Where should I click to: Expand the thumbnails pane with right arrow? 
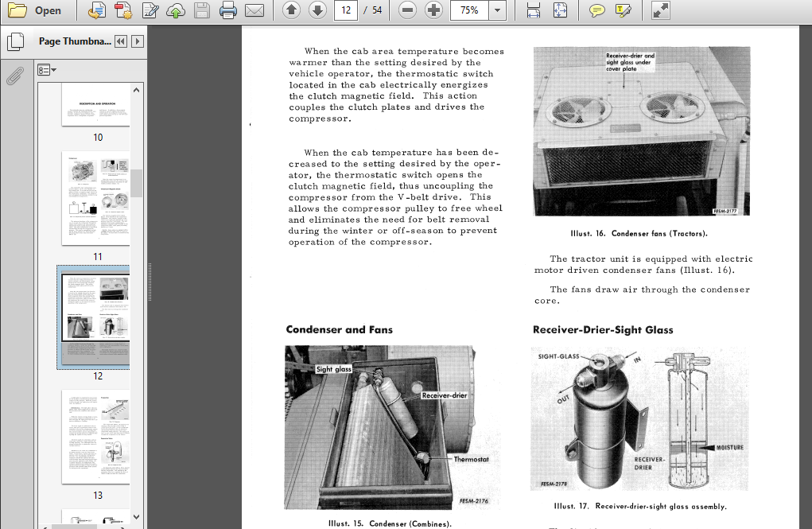click(138, 41)
